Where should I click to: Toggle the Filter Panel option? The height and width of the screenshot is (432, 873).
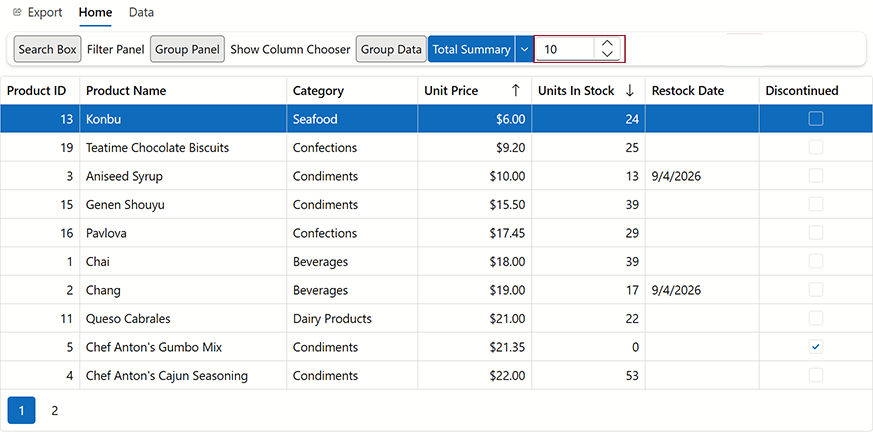(116, 49)
